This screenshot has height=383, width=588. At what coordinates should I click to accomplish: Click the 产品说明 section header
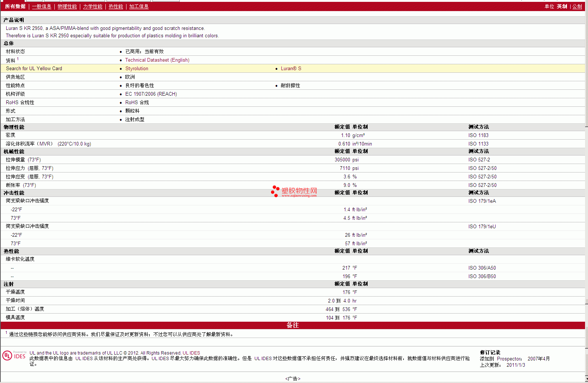14,20
